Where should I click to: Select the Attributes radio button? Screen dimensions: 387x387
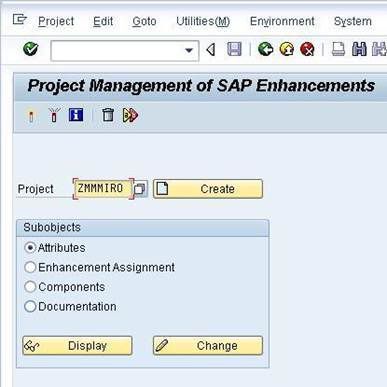pos(30,248)
